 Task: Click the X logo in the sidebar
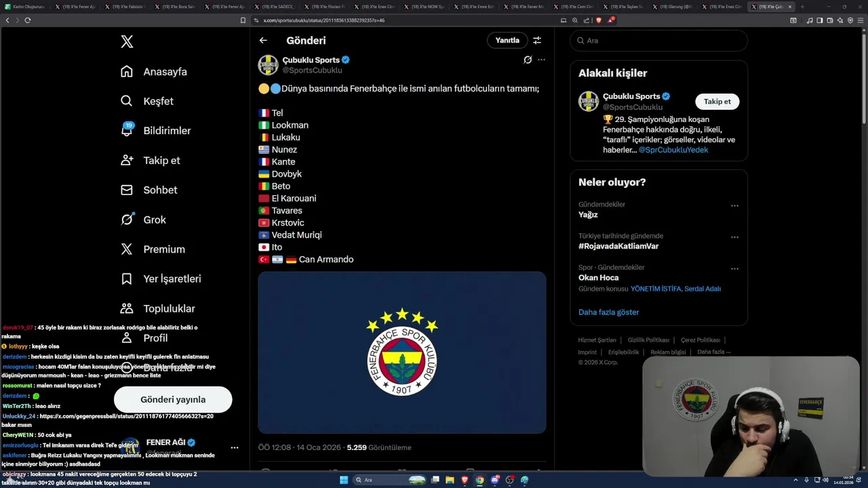tap(127, 42)
